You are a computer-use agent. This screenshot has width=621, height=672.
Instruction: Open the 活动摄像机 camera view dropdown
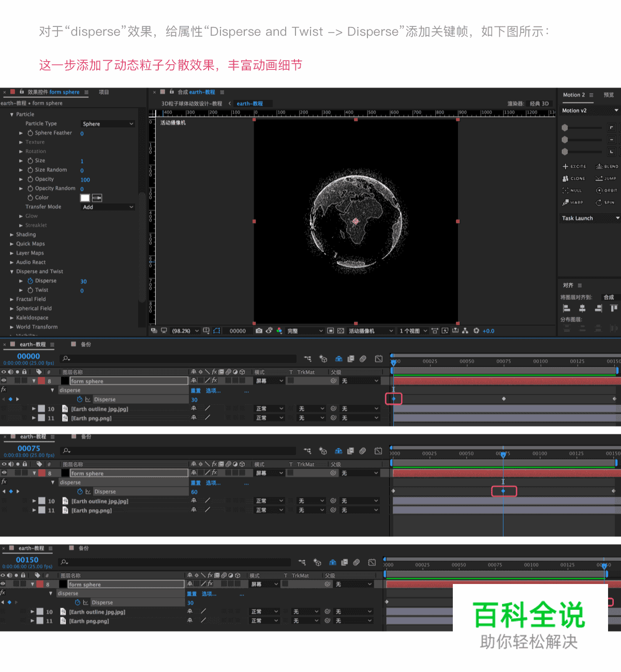point(371,330)
